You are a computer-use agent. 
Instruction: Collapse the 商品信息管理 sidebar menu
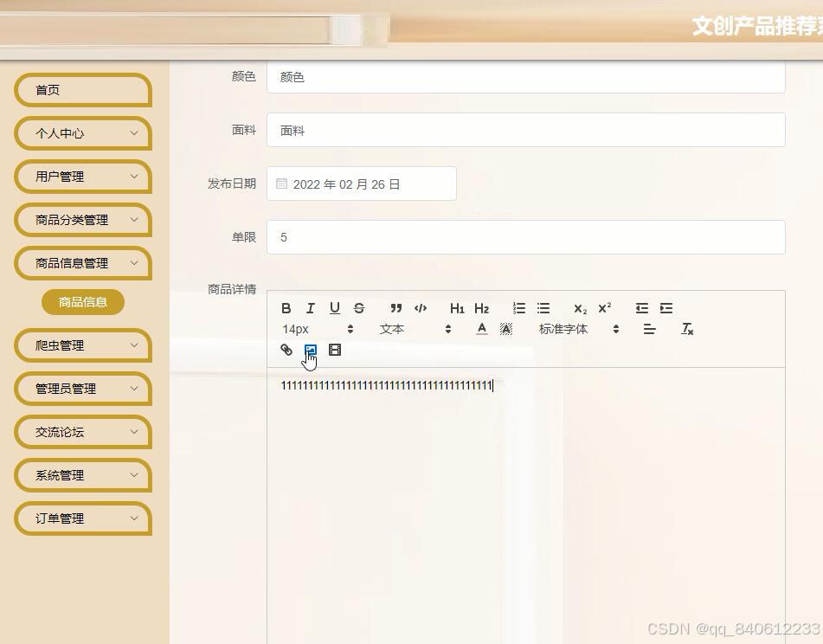click(83, 263)
